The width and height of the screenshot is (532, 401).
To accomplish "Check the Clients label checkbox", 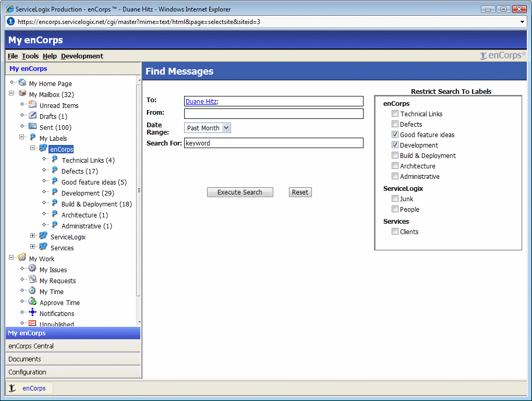I will (x=395, y=232).
